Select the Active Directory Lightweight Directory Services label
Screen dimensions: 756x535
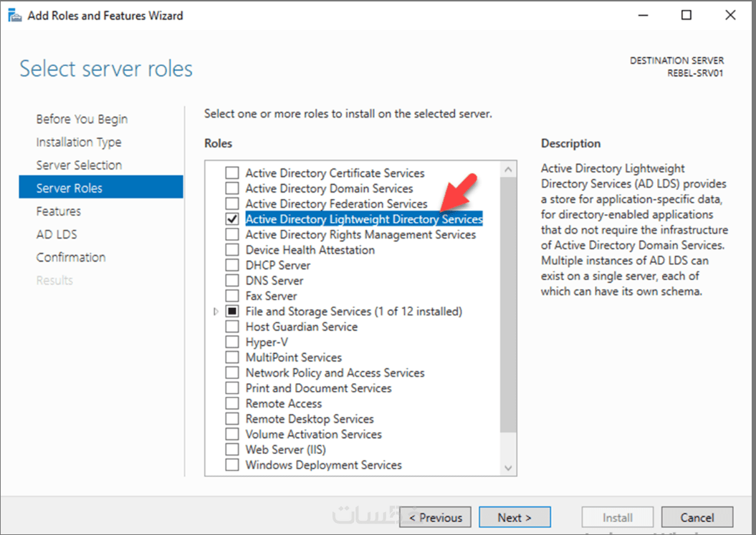tap(364, 219)
